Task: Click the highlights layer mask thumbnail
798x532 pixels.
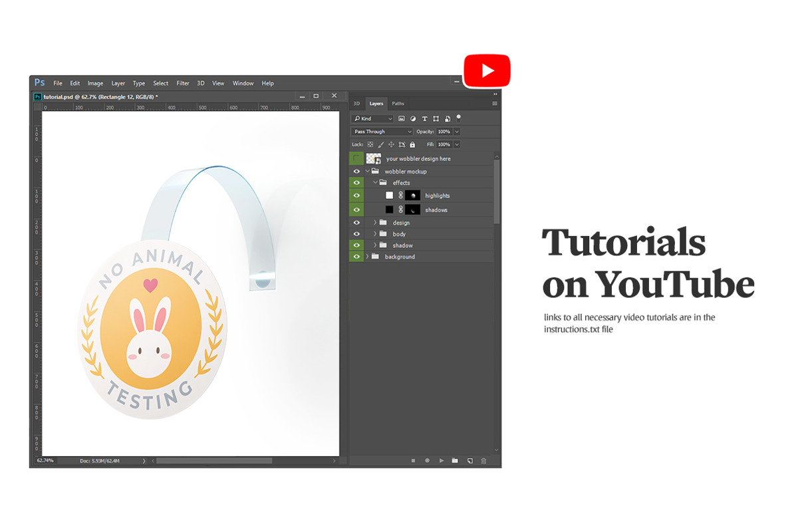Action: click(413, 196)
